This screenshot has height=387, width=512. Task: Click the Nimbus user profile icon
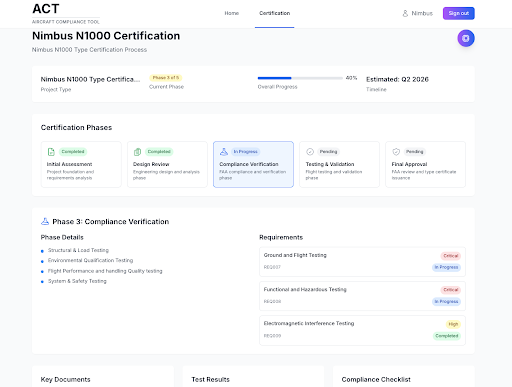coord(405,13)
